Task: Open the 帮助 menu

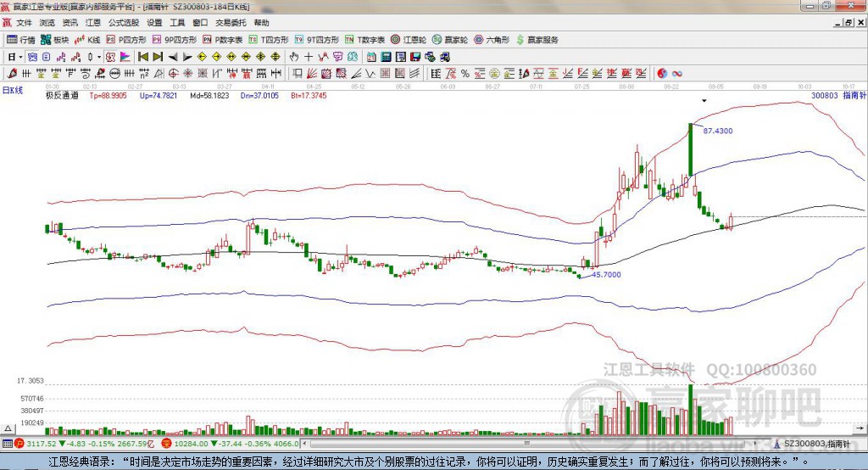Action: pos(261,23)
